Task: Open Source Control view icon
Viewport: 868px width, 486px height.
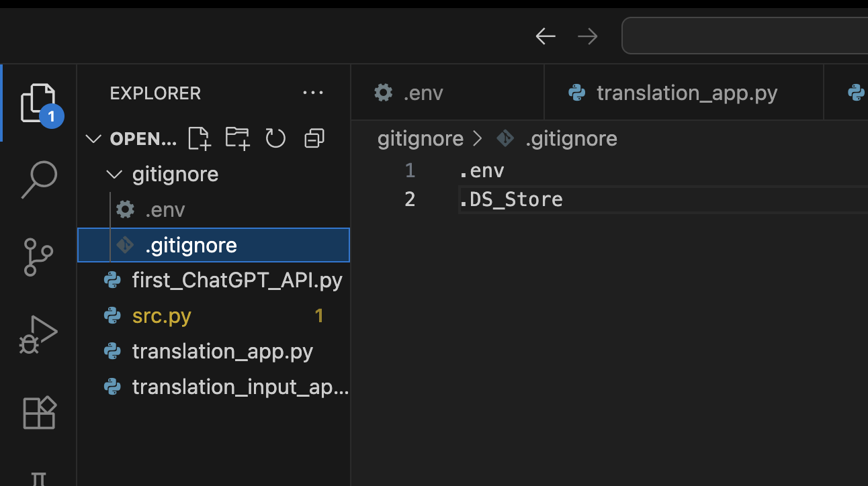Action: 38,256
